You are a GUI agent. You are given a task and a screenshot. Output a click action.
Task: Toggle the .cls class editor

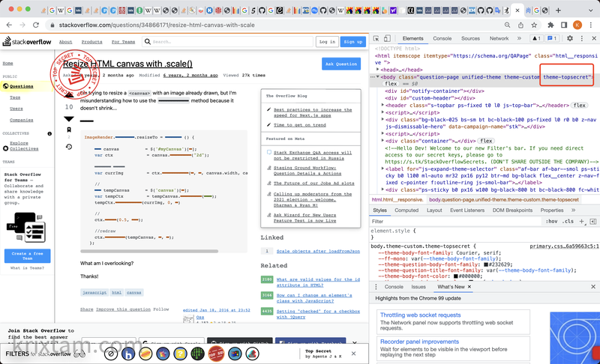[568, 222]
